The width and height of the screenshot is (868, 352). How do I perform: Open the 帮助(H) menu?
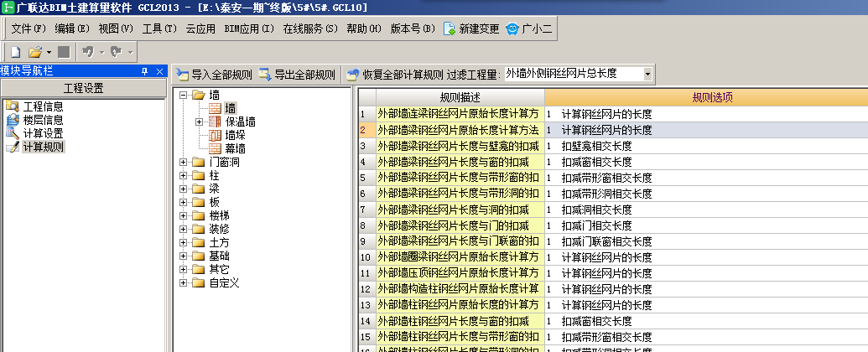point(364,28)
